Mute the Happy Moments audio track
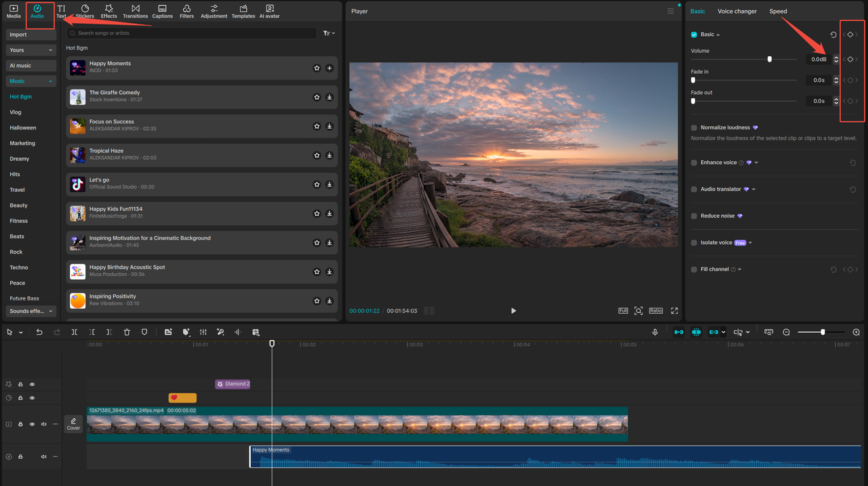This screenshot has height=486, width=868. (x=43, y=456)
